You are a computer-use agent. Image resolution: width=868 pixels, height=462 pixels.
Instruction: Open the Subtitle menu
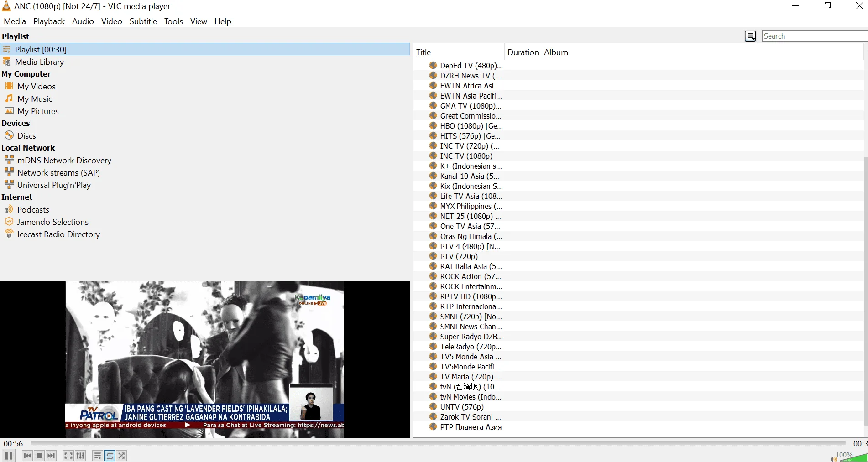pyautogui.click(x=143, y=21)
